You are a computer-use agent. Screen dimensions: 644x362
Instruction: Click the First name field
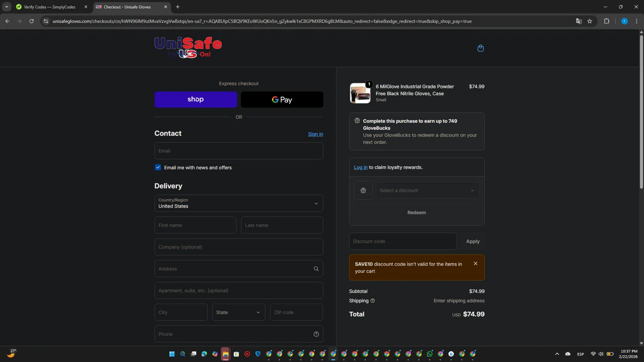coord(195,225)
